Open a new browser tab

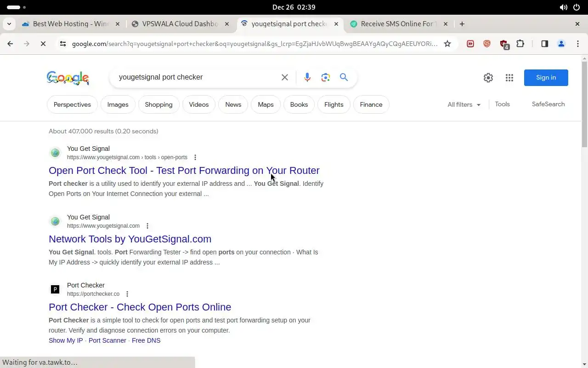(x=462, y=24)
